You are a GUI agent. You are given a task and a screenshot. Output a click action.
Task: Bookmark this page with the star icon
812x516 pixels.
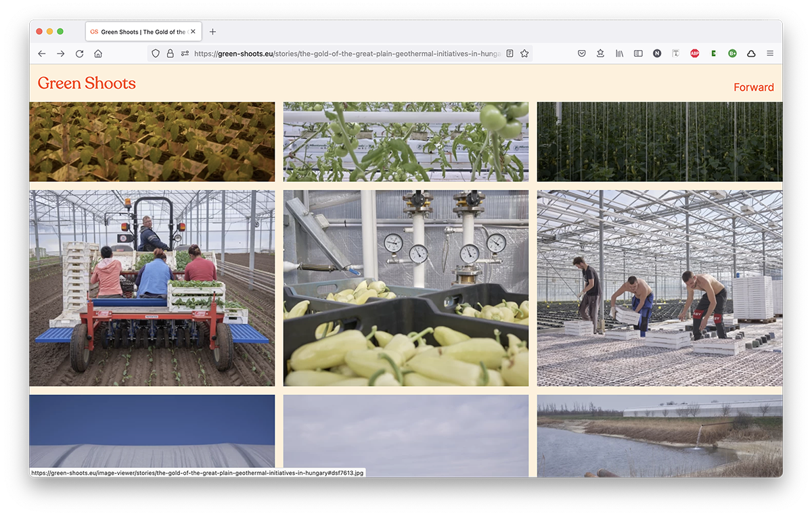(524, 53)
